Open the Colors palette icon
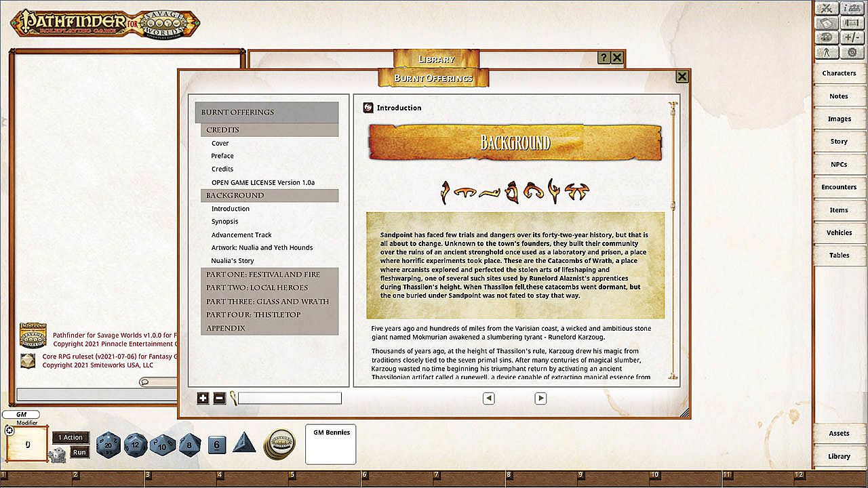The width and height of the screenshot is (868, 488). click(x=827, y=38)
